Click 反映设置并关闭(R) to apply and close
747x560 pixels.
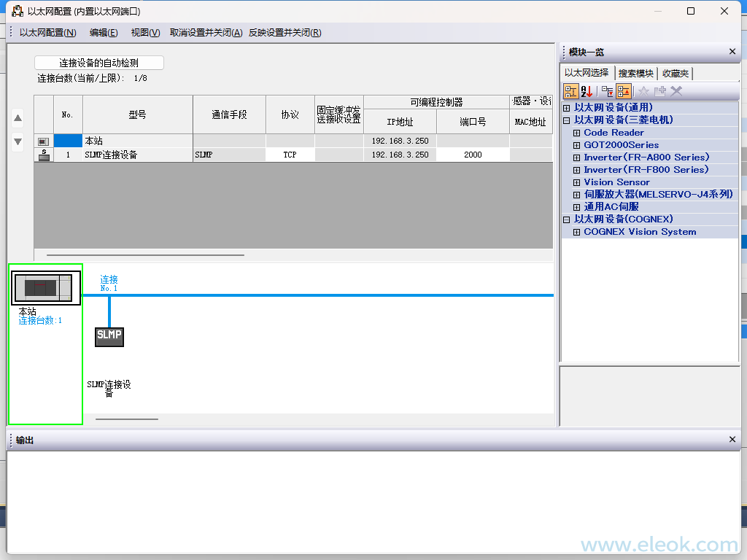click(285, 32)
